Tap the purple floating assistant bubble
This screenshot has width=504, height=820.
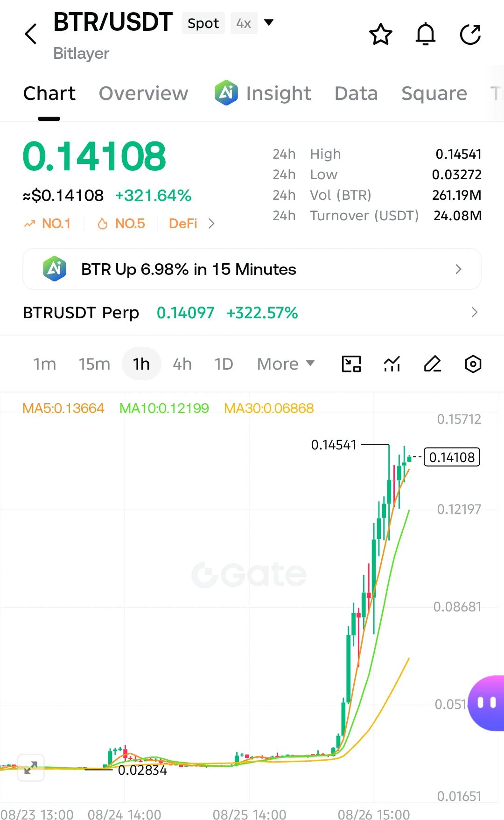click(x=486, y=703)
